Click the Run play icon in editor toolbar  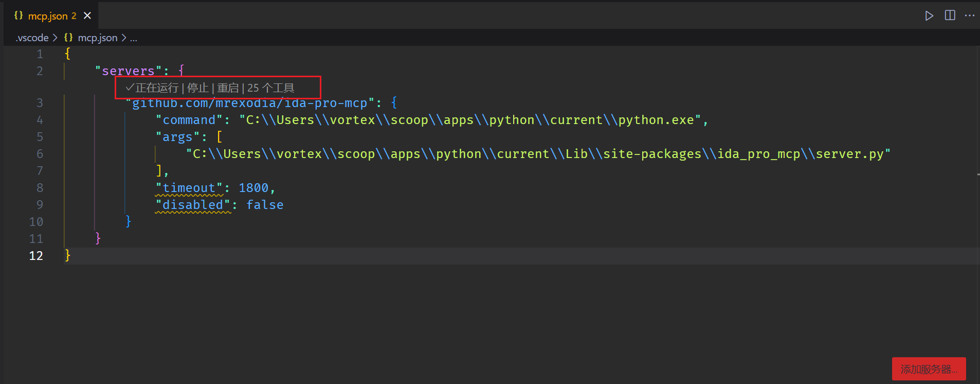(929, 16)
